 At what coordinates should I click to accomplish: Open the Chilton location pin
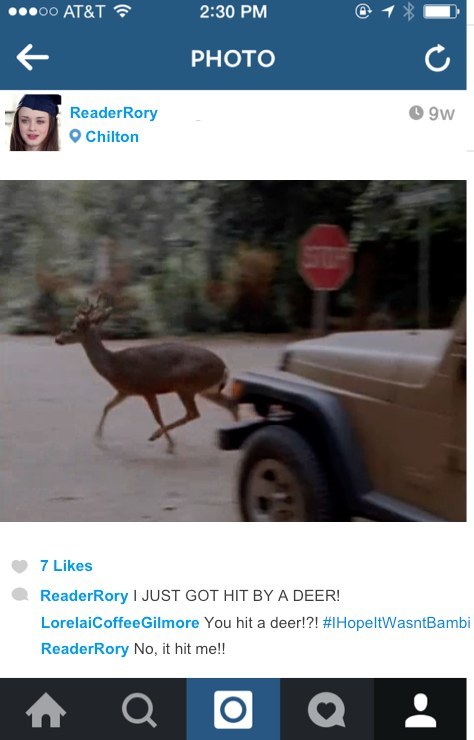click(x=75, y=136)
